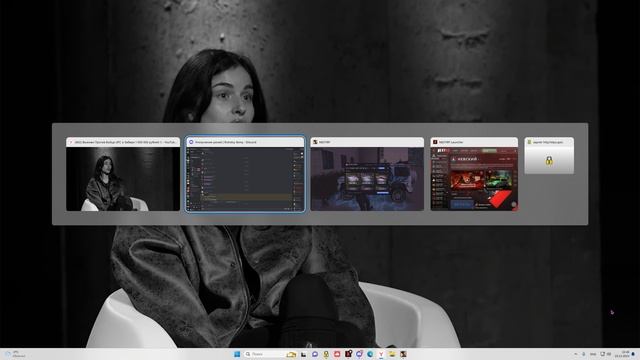
Task: Open the blue round browser icon in taskbar
Action: click(370, 354)
